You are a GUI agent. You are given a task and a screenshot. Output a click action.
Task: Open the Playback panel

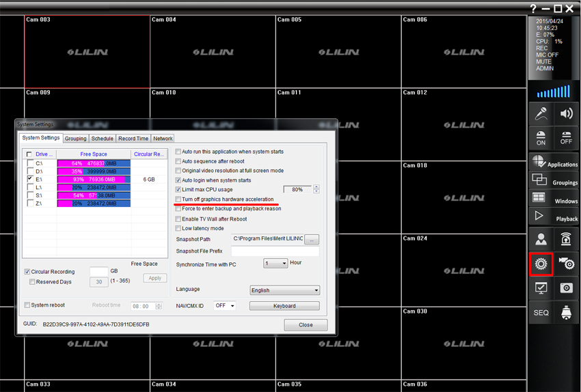554,217
